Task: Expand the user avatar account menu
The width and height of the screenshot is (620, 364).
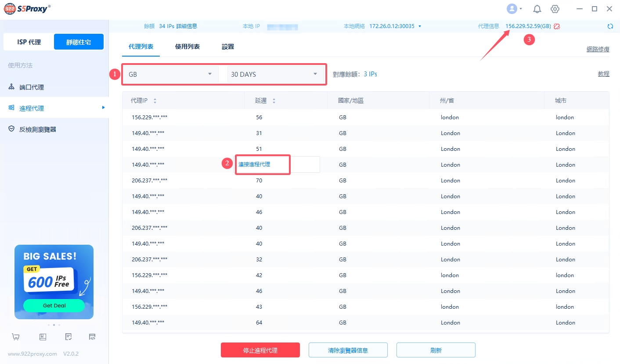Action: point(514,9)
